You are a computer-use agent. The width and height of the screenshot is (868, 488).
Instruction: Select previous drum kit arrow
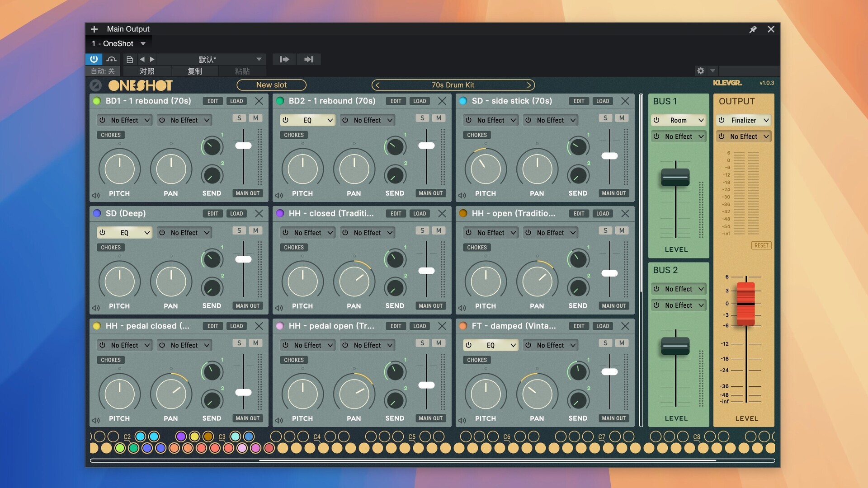(377, 85)
